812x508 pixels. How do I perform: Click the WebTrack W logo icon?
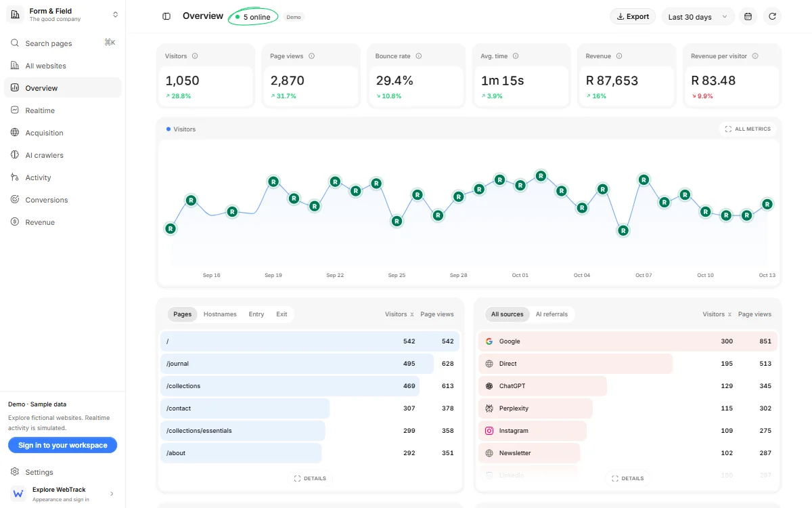click(x=18, y=494)
